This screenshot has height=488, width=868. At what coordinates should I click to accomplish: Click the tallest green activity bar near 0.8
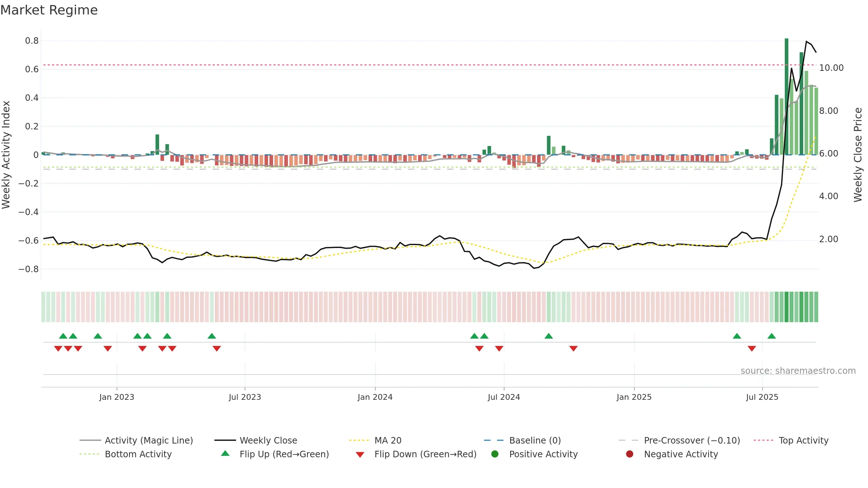(x=787, y=97)
